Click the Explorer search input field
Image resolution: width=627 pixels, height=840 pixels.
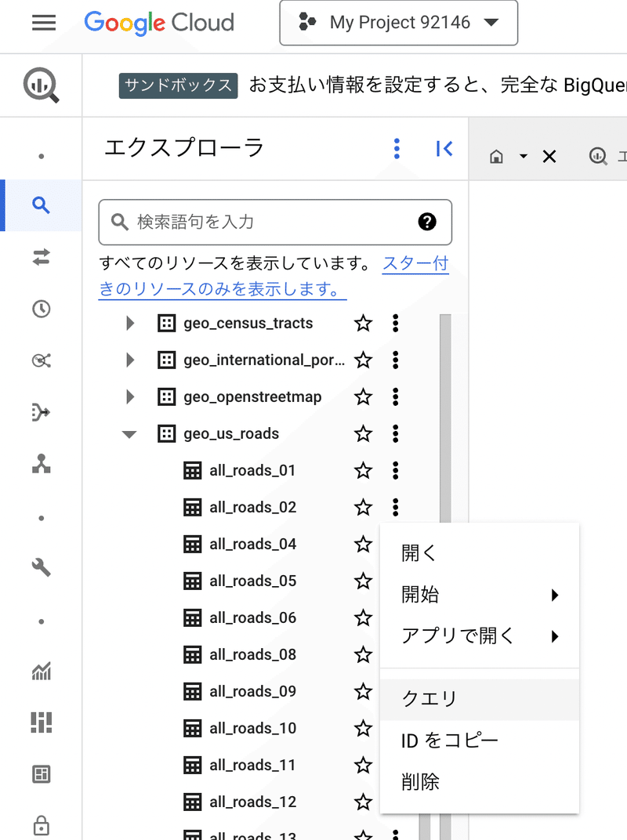266,222
